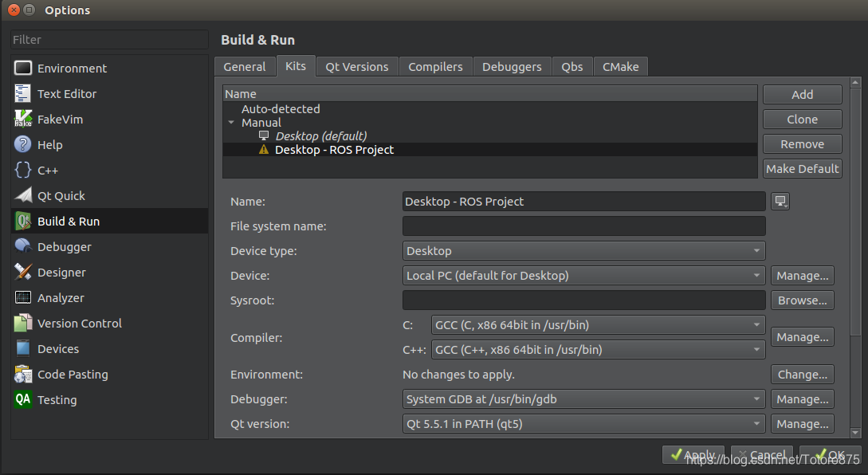The image size is (868, 475).
Task: Click the QA Testing icon
Action: click(22, 399)
